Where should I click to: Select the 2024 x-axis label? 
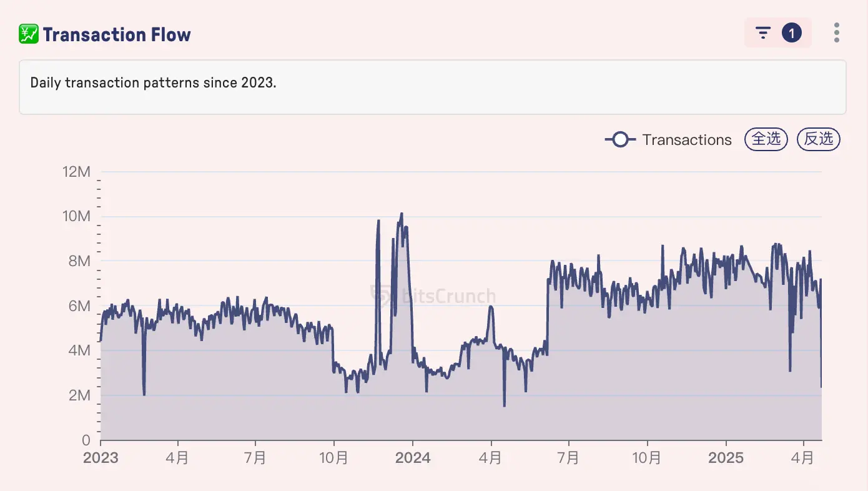tap(413, 458)
